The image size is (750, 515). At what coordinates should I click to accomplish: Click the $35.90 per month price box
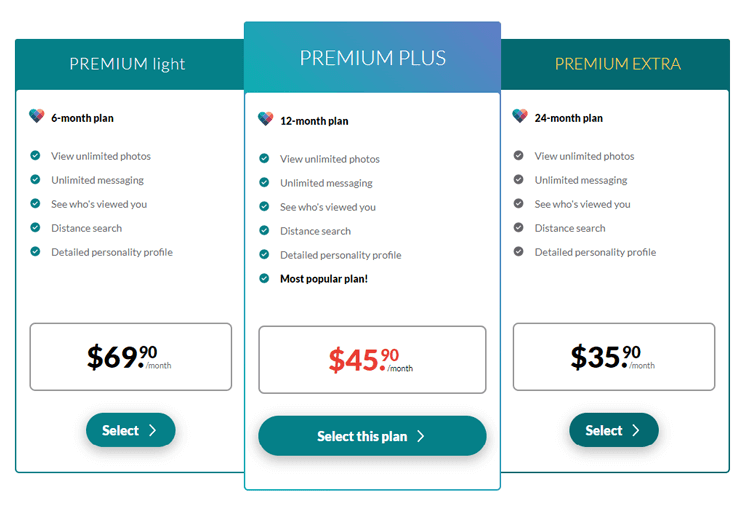614,357
